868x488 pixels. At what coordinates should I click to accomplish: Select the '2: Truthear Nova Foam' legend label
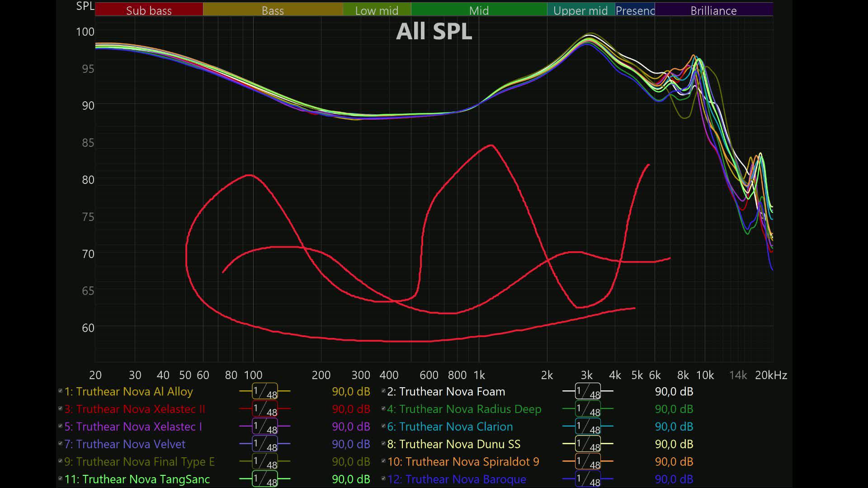point(446,391)
